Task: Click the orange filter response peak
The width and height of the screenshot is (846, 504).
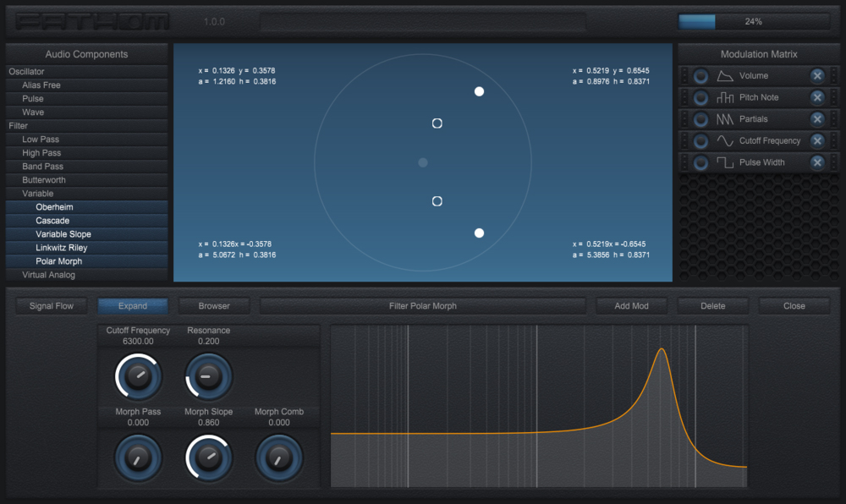Action: point(662,350)
